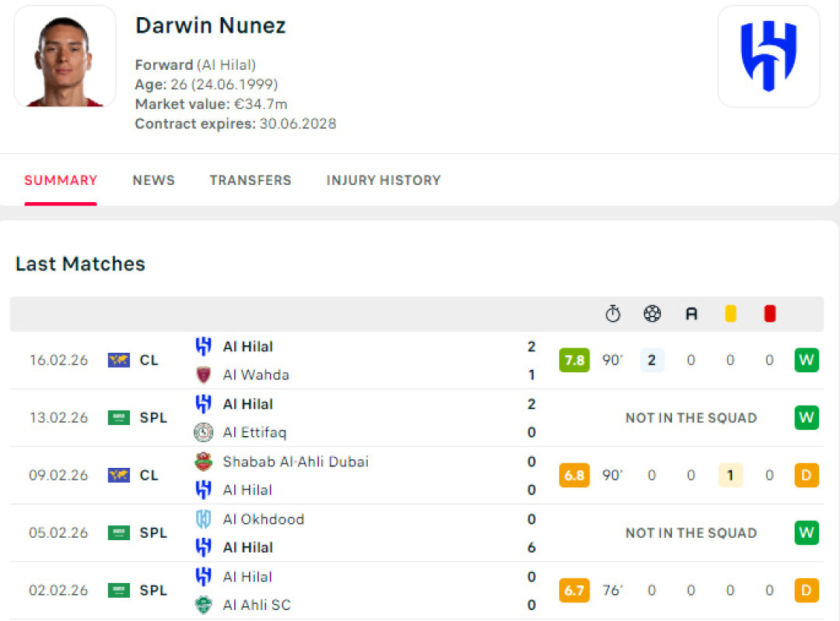This screenshot has height=621, width=840.
Task: Click the SPL flag icon for 02.02.26
Action: tap(118, 591)
